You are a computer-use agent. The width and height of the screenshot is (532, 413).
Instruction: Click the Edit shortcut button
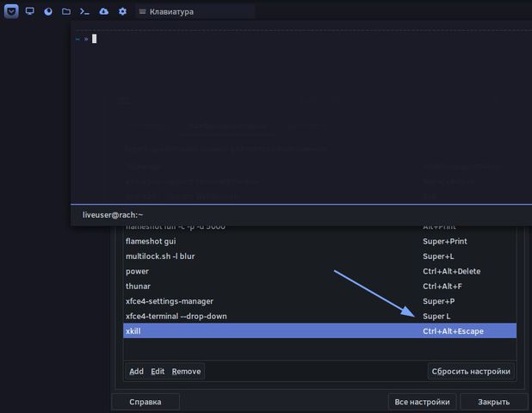[158, 372]
